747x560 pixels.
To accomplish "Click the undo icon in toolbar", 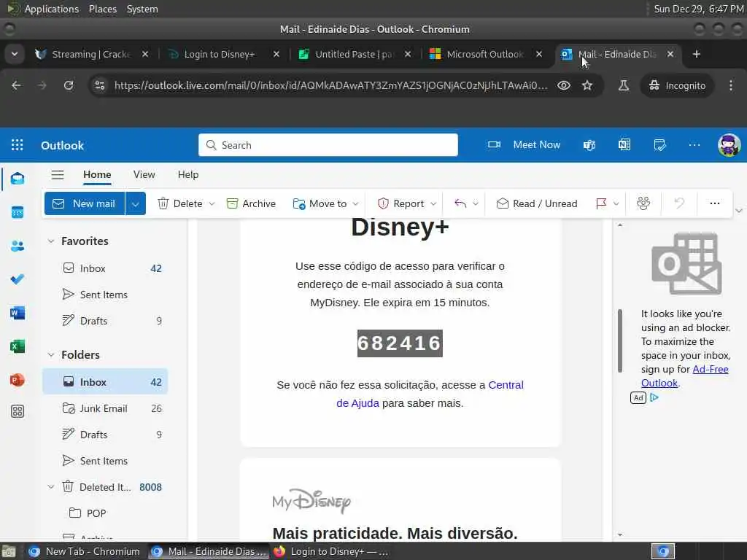I will tap(679, 204).
